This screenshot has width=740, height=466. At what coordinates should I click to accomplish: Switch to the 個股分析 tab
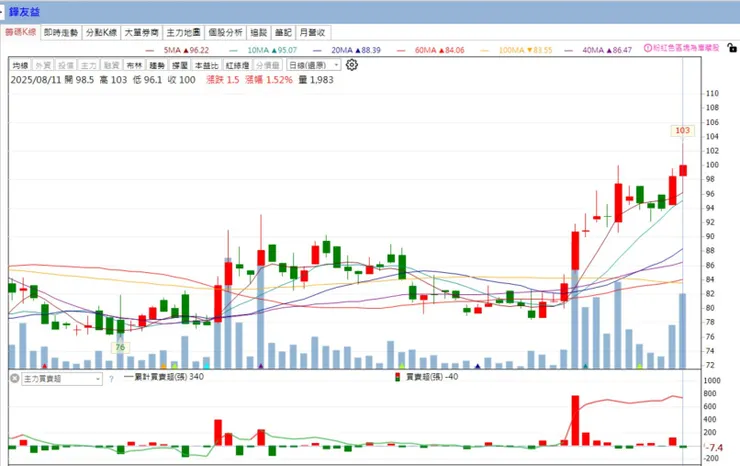tap(225, 32)
